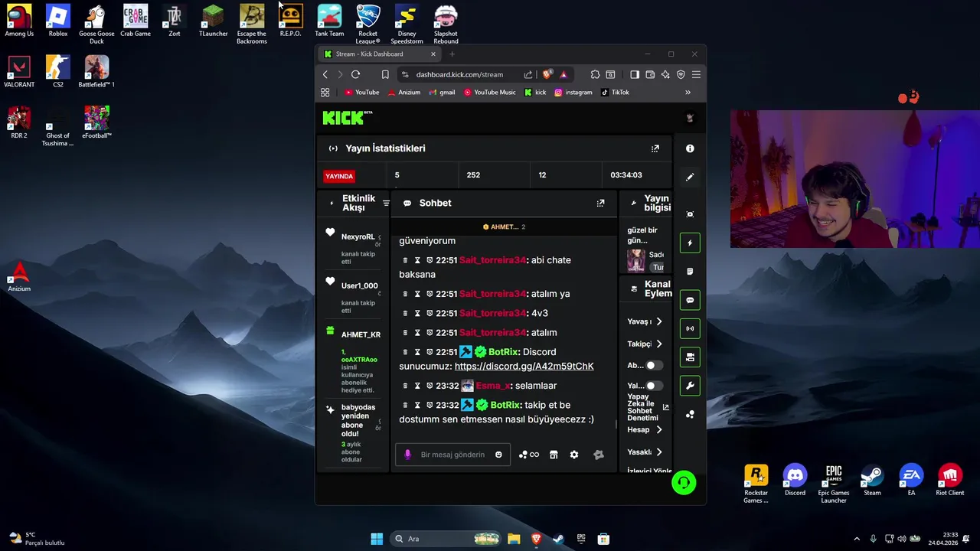Open the info icon in Kick sidebar

tap(690, 148)
